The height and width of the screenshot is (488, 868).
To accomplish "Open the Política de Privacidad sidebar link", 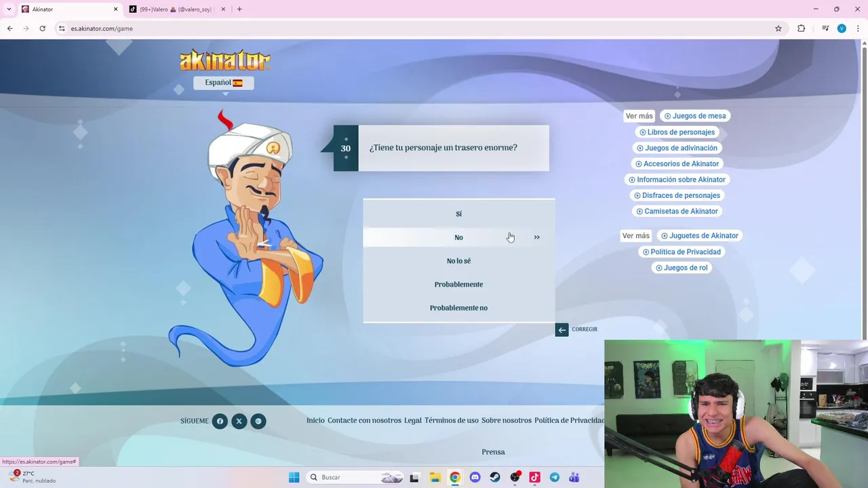I will pyautogui.click(x=682, y=252).
